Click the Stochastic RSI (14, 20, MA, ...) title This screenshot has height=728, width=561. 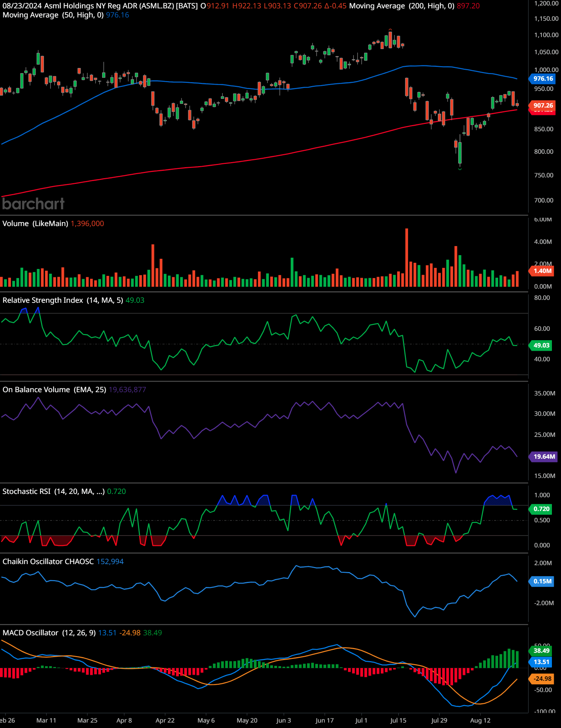click(53, 491)
